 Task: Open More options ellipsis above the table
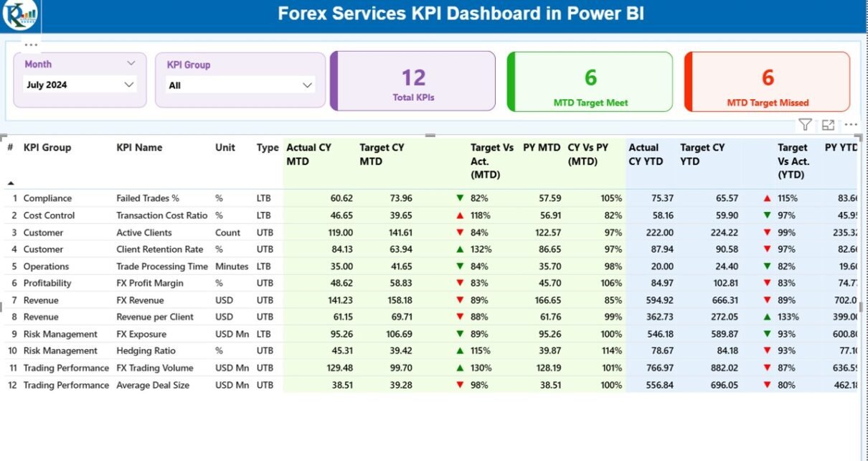click(x=851, y=125)
